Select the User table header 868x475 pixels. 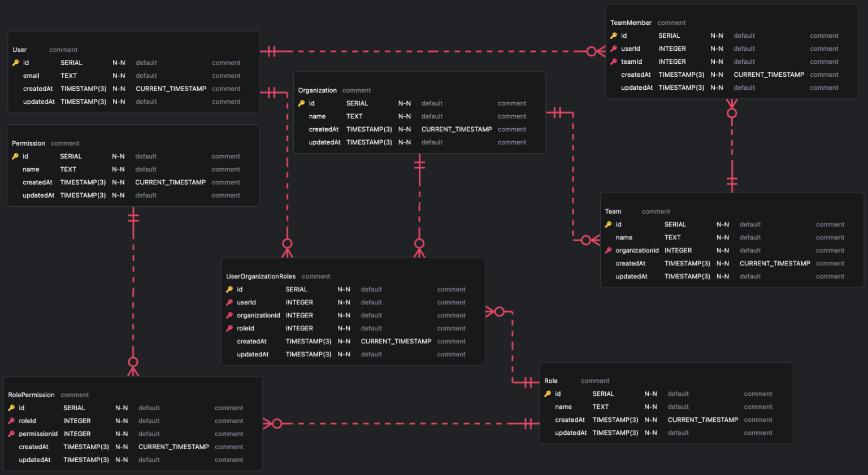click(x=19, y=50)
